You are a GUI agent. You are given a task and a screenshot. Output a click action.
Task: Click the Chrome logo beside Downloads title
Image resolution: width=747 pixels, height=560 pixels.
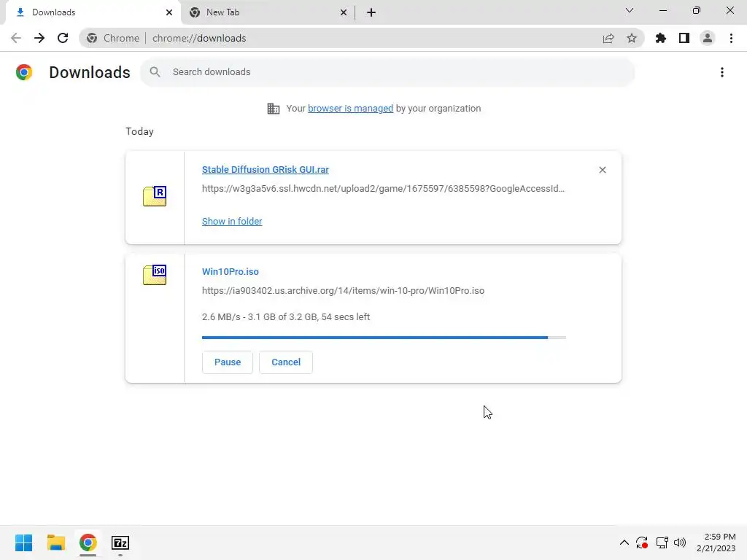(x=24, y=72)
